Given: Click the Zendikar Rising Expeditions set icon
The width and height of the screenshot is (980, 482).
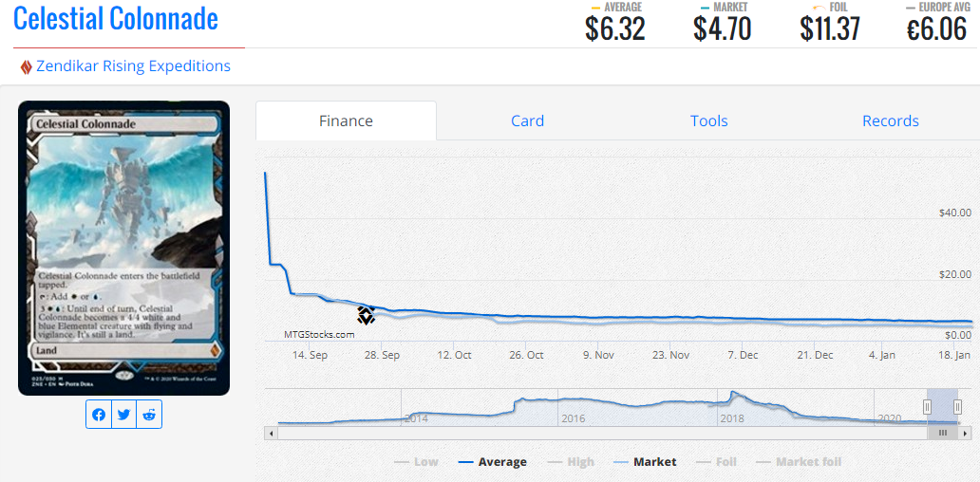Looking at the screenshot, I should click(26, 66).
